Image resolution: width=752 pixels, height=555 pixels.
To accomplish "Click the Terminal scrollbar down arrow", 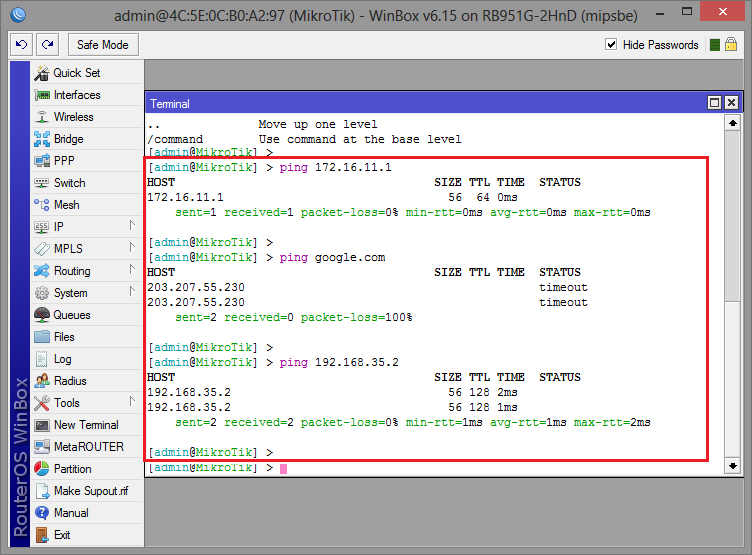I will (733, 466).
